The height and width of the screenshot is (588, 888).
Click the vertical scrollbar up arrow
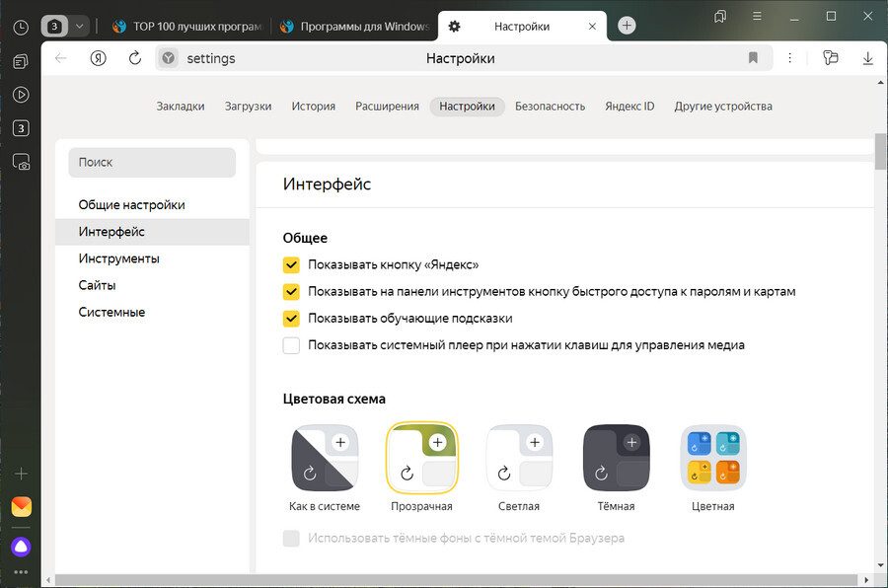coord(880,83)
